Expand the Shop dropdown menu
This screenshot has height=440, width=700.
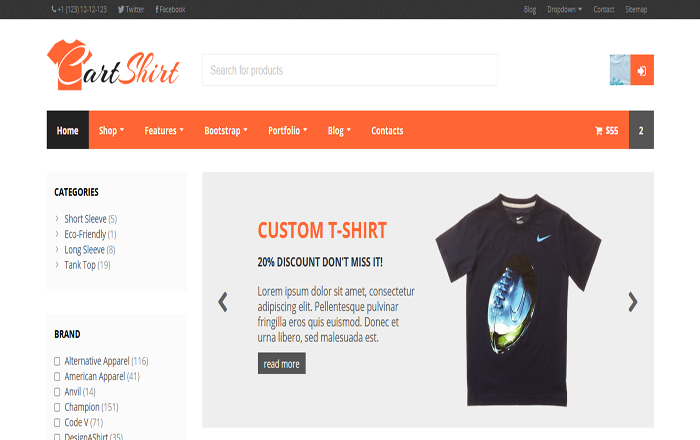click(111, 130)
